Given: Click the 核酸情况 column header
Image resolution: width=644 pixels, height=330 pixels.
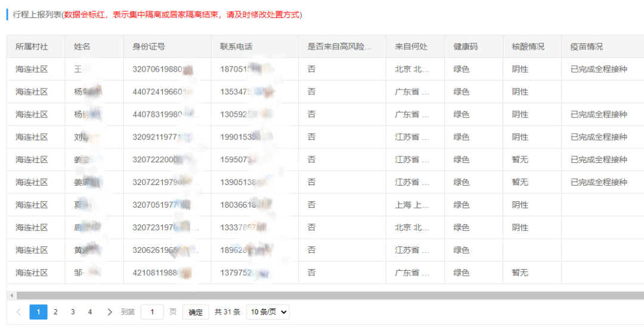Looking at the screenshot, I should tap(528, 47).
